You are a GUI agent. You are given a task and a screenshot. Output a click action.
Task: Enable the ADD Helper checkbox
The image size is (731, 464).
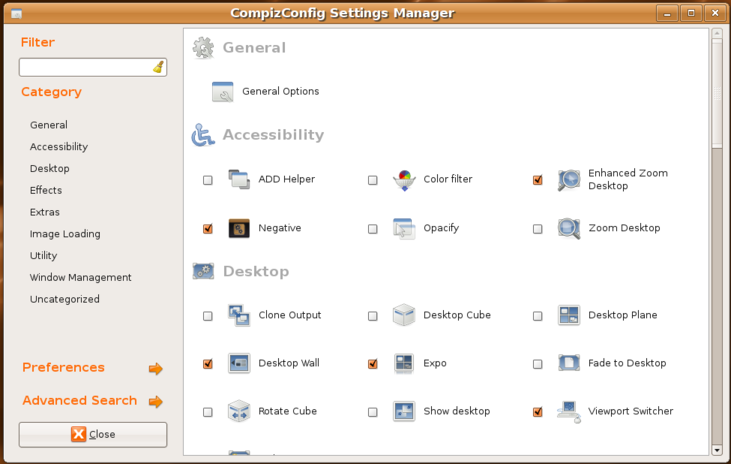click(208, 180)
